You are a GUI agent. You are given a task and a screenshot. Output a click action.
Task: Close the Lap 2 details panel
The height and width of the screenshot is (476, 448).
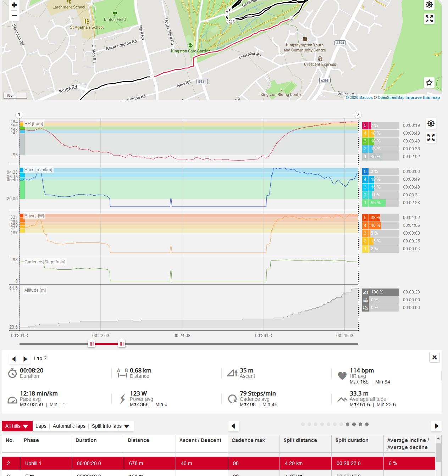click(x=435, y=357)
